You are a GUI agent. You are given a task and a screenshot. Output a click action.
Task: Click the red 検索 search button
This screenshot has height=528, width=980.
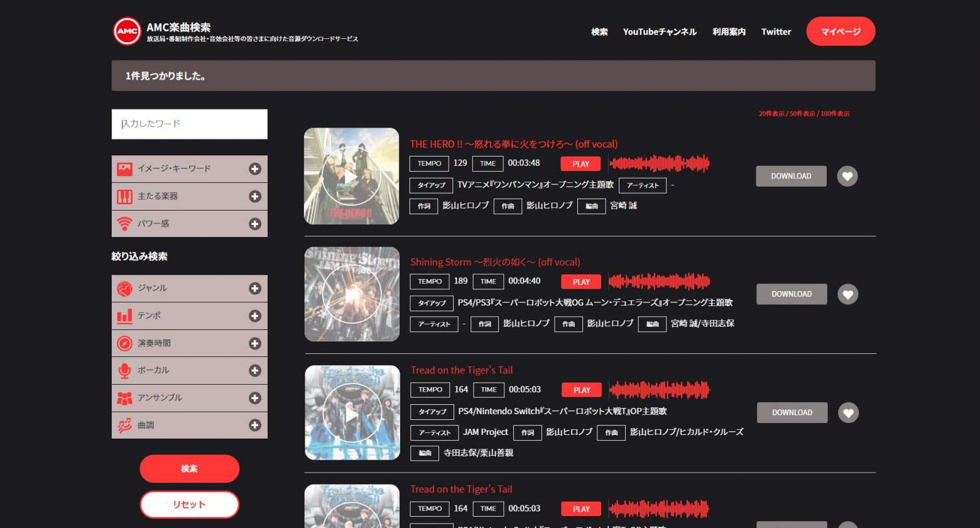tap(189, 468)
